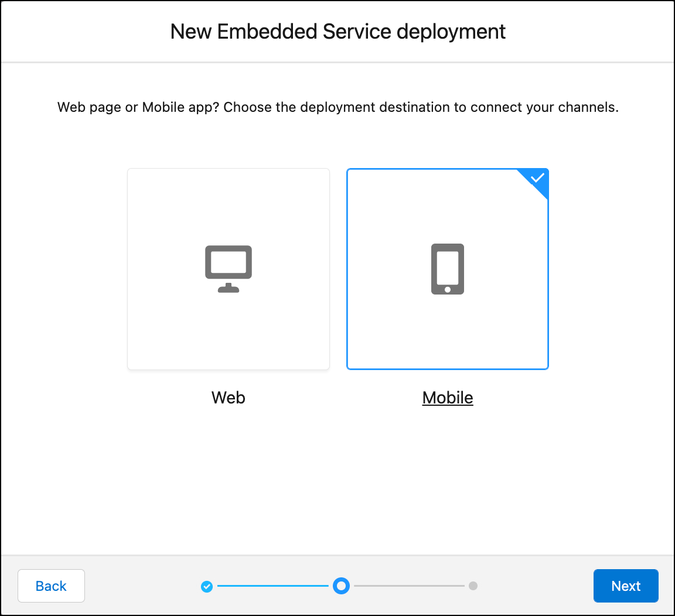Deselect the currently checked Mobile option

(447, 328)
